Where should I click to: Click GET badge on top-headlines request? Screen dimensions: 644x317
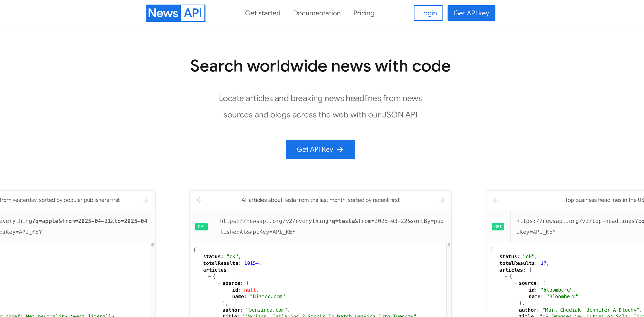(498, 226)
